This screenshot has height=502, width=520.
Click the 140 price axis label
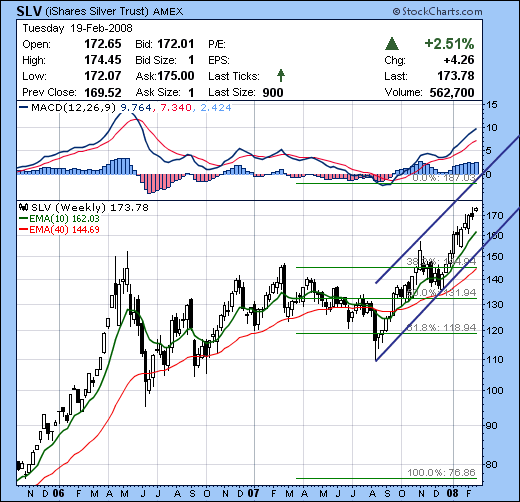(494, 280)
